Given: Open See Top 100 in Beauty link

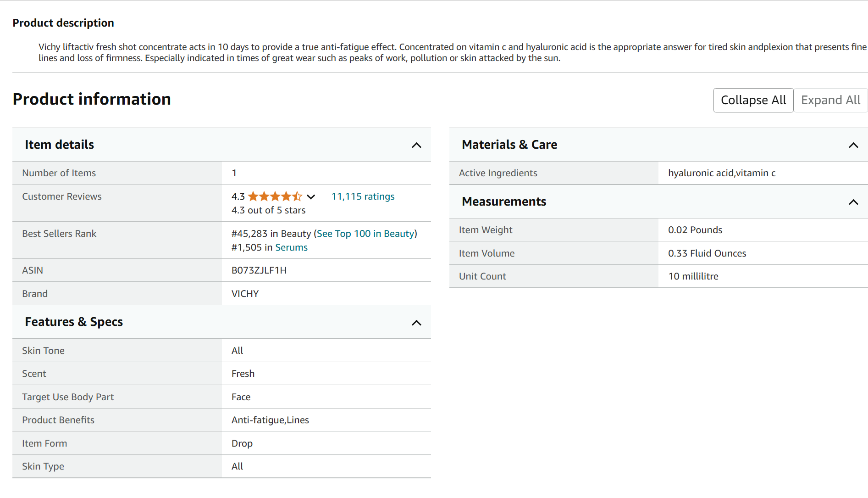Looking at the screenshot, I should 365,234.
